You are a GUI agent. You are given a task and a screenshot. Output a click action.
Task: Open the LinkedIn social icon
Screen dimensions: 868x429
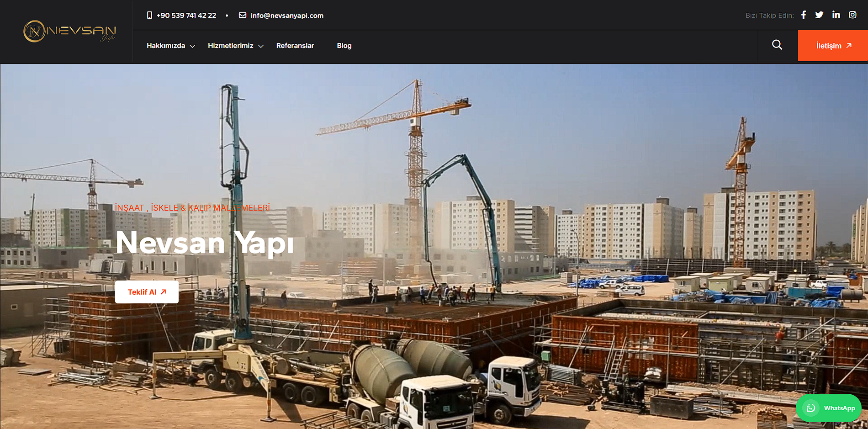click(836, 15)
